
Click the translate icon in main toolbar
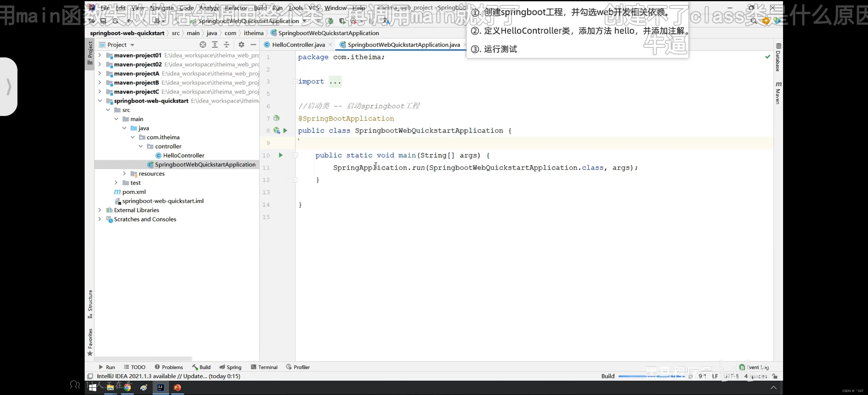tap(386, 21)
